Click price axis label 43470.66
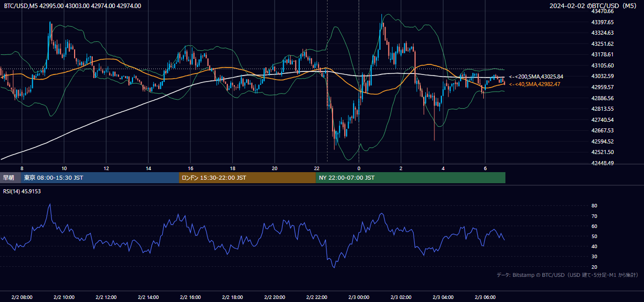This screenshot has height=302, width=644. click(602, 11)
